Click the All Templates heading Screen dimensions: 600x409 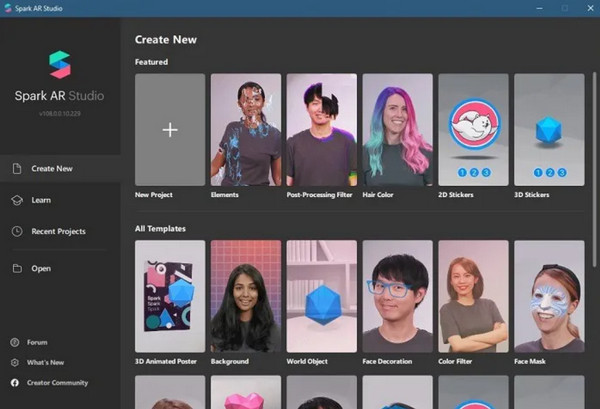point(160,228)
